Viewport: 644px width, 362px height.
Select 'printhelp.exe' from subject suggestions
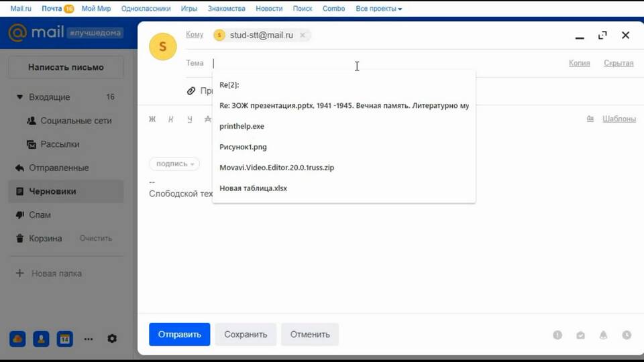[241, 126]
